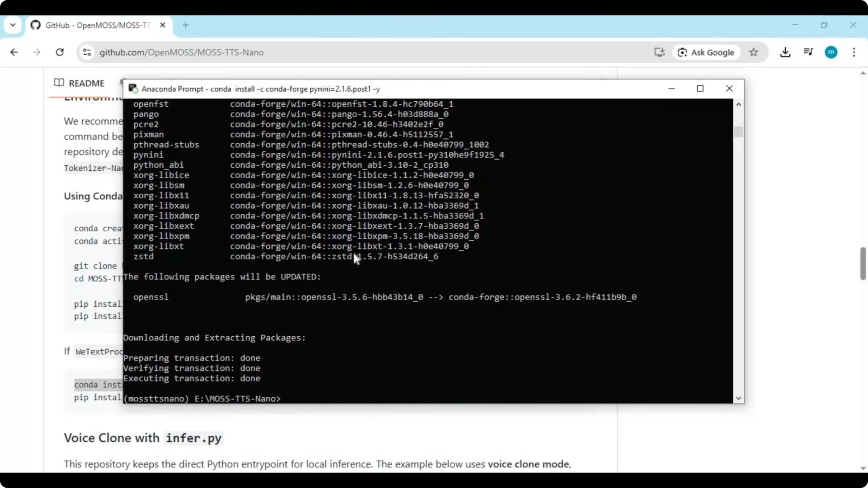The width and height of the screenshot is (868, 488).
Task: Click the 'conda inst' highlighted code line
Action: (98, 385)
